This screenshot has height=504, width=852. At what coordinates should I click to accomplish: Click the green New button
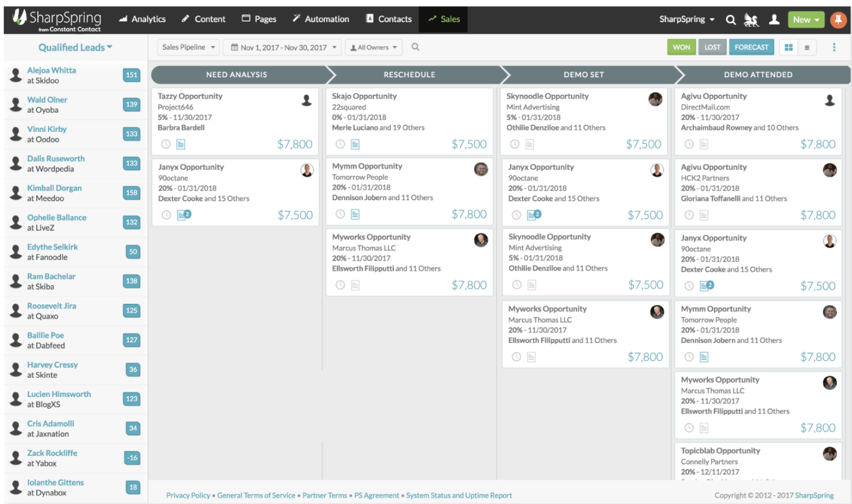tap(806, 19)
